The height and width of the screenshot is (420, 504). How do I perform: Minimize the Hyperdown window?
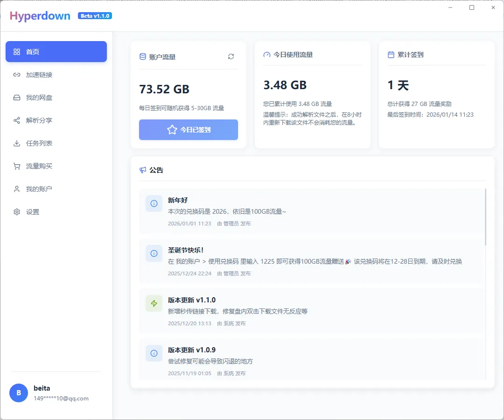point(450,7)
